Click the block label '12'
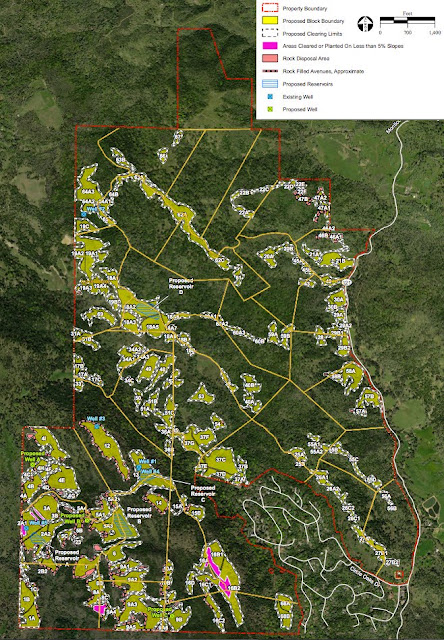Screen dimensions: 444x640 tap(108, 446)
